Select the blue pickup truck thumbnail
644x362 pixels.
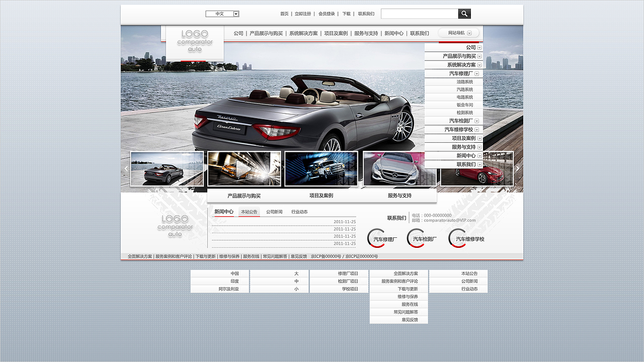tap(321, 169)
